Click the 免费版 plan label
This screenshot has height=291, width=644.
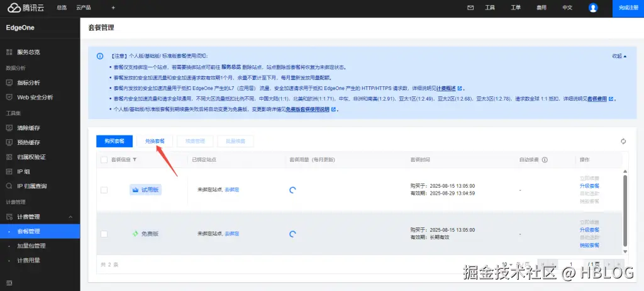(150, 234)
